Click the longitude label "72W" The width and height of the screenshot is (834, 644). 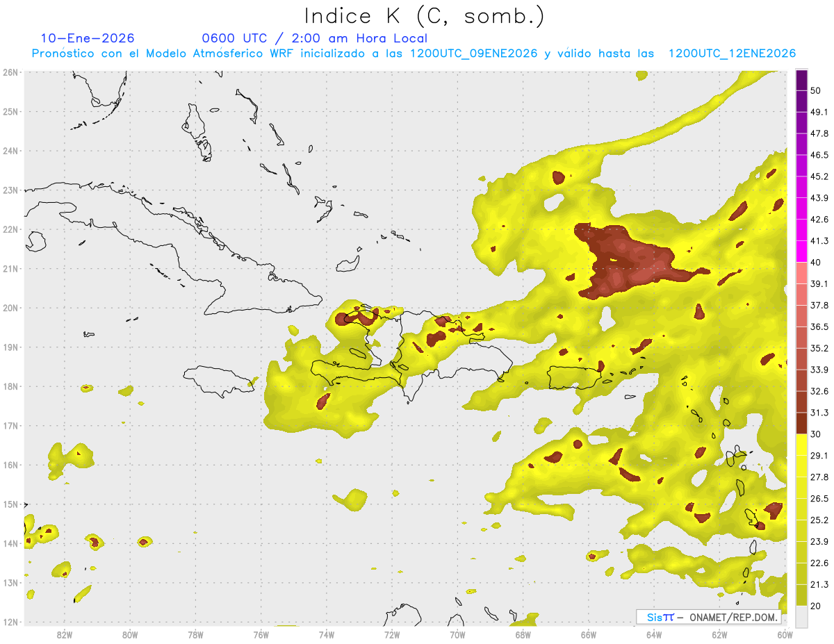[392, 634]
